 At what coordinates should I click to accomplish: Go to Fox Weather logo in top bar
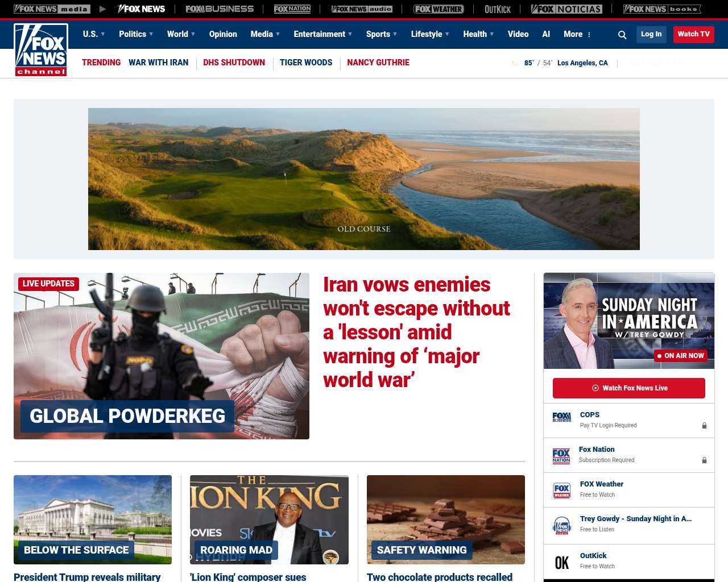[x=439, y=9]
